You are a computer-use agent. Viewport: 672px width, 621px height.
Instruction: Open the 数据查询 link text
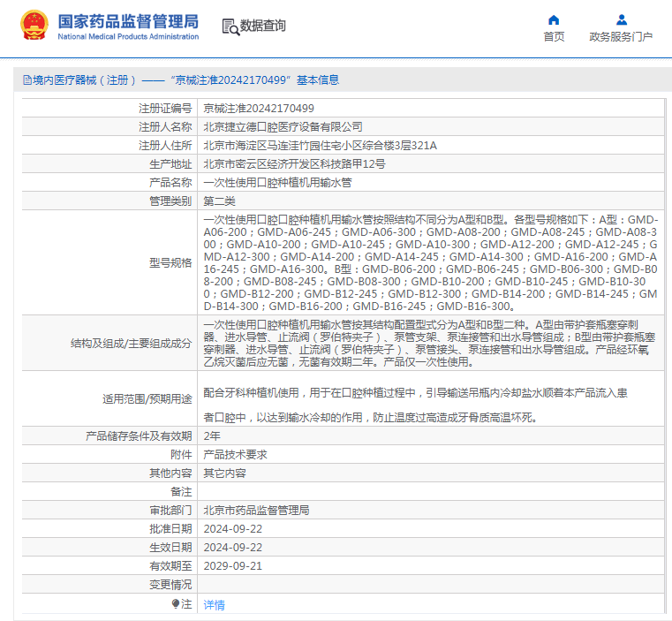tap(263, 27)
